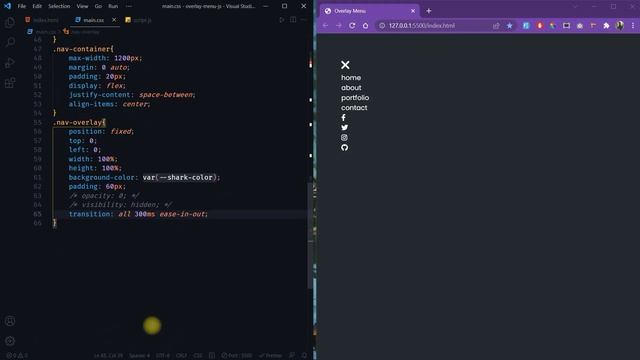This screenshot has width=640, height=360.
Task: Switch to the script.js editor tab
Action: [x=138, y=20]
